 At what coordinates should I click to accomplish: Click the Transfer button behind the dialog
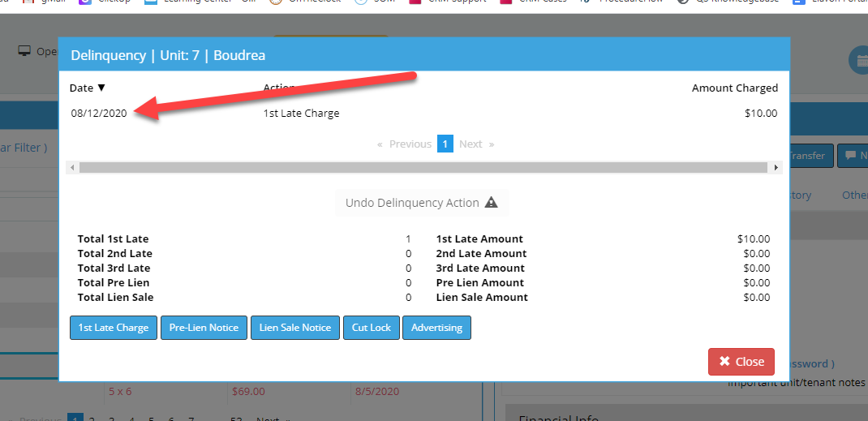pos(810,156)
